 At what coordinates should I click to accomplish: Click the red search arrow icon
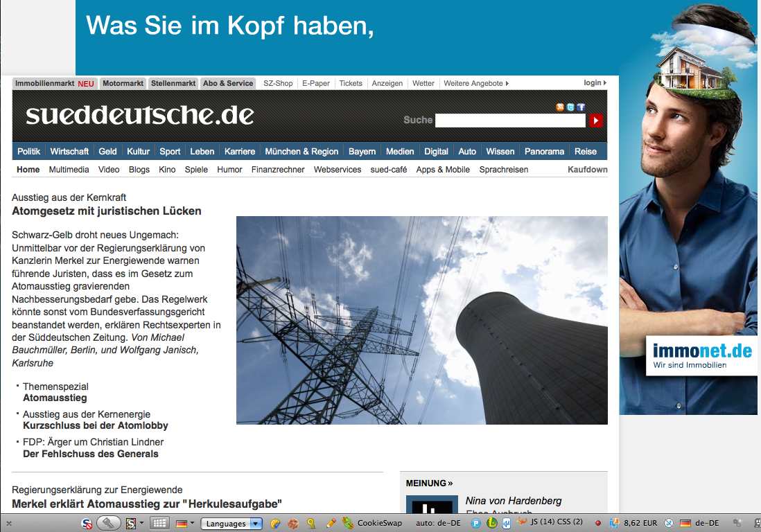596,120
